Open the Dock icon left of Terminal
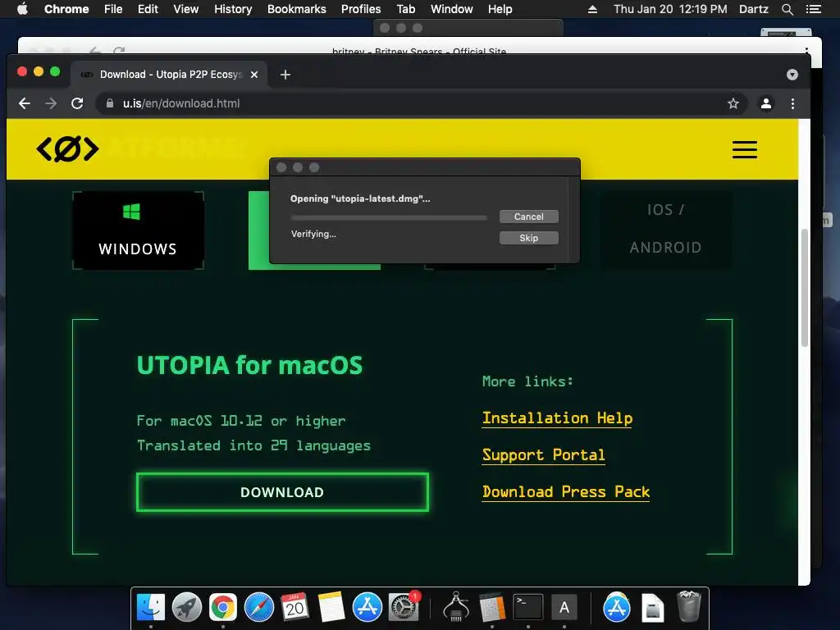The width and height of the screenshot is (840, 630). point(492,608)
